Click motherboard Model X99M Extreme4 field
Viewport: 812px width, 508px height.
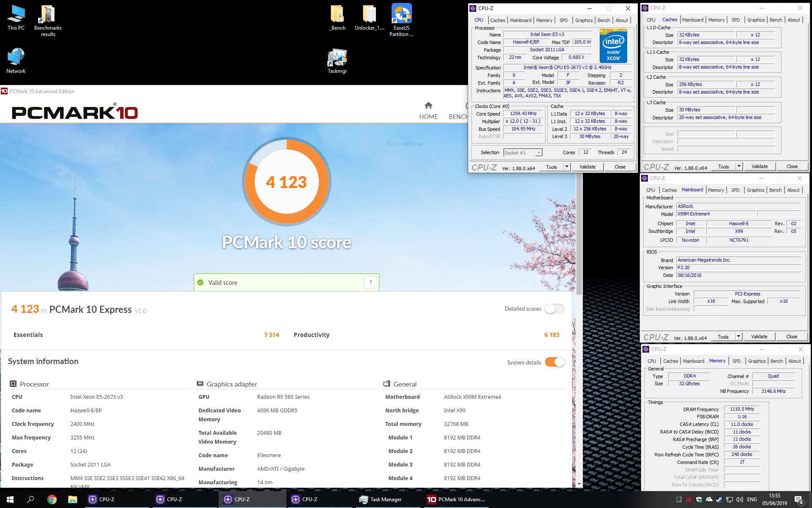716,214
